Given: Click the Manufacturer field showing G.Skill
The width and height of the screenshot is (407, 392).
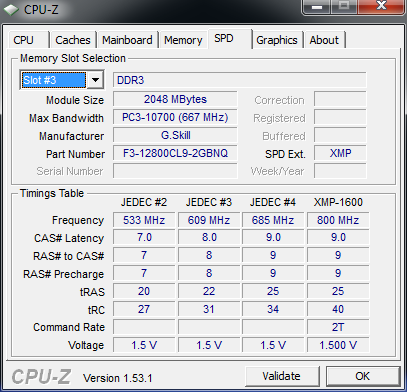Looking at the screenshot, I should tap(175, 135).
